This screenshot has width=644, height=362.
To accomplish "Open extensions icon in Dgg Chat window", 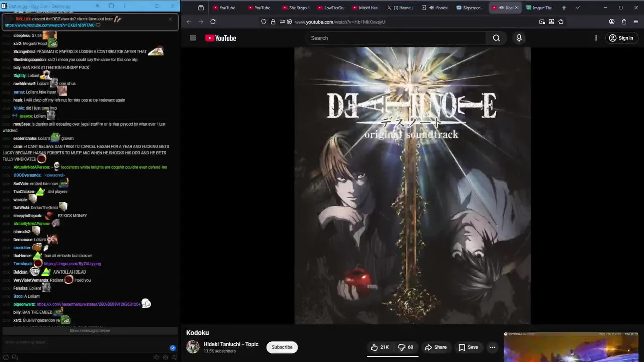I will pyautogui.click(x=111, y=6).
